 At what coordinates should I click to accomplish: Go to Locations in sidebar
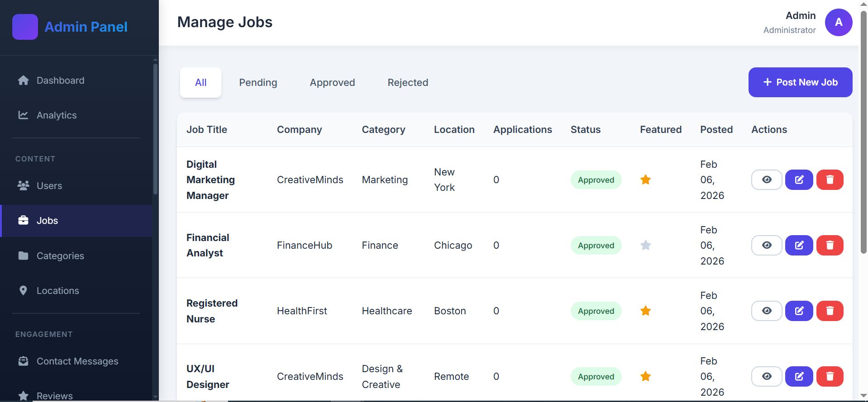(57, 291)
